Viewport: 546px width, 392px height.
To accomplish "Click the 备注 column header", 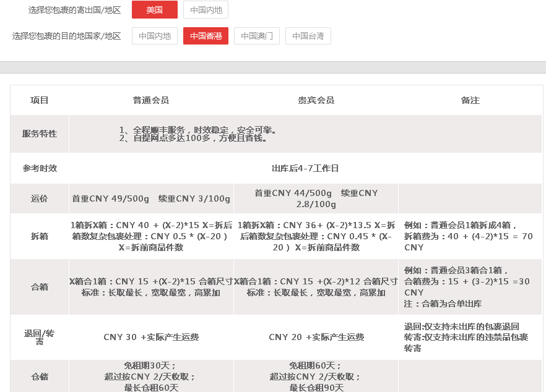I will point(470,100).
